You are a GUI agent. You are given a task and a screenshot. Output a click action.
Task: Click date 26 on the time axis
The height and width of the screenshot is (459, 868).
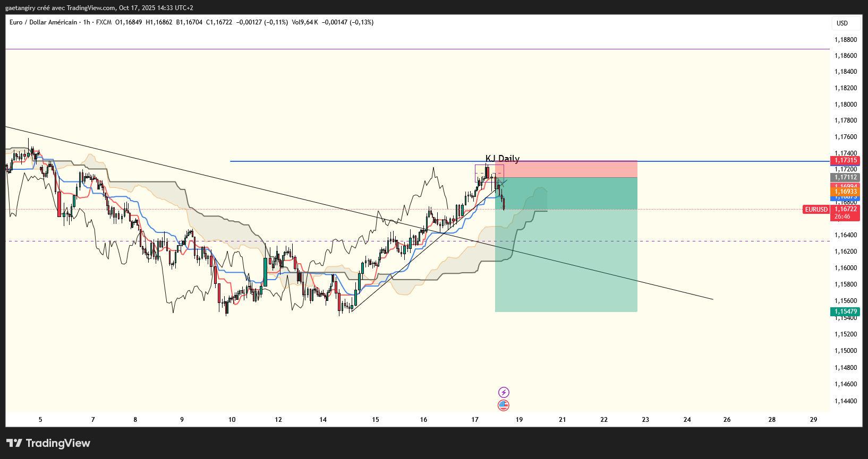coord(727,420)
